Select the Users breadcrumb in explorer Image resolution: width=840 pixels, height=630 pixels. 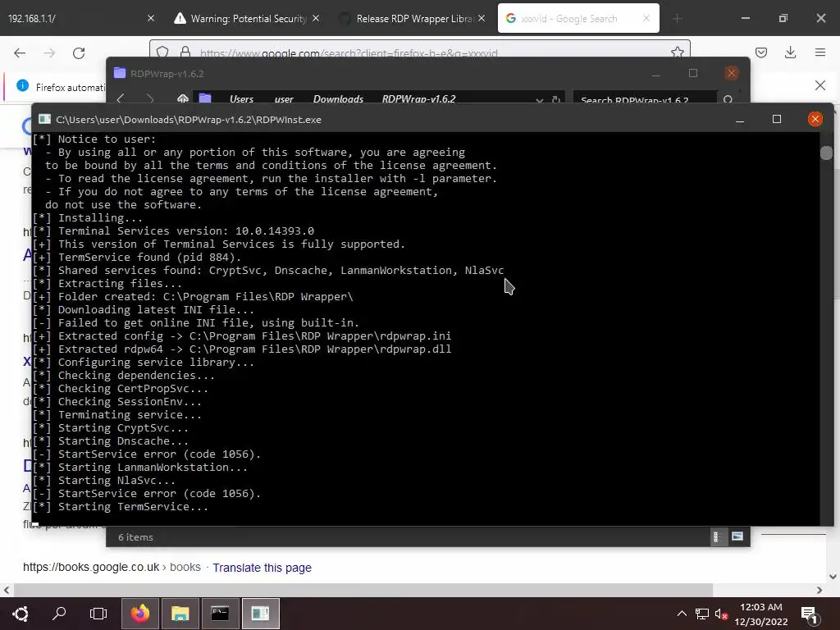pyautogui.click(x=242, y=99)
